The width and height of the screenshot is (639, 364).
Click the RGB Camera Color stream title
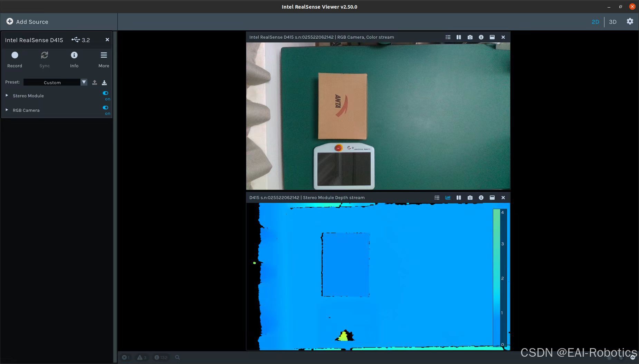pos(322,37)
